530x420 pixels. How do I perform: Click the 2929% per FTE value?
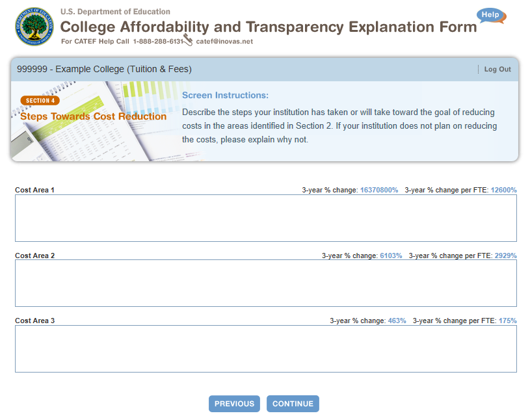point(505,256)
